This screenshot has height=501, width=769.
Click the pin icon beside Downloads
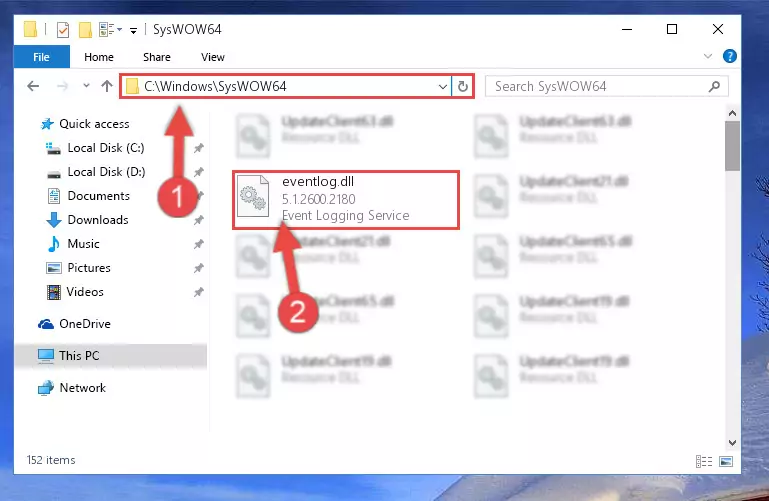(x=199, y=220)
